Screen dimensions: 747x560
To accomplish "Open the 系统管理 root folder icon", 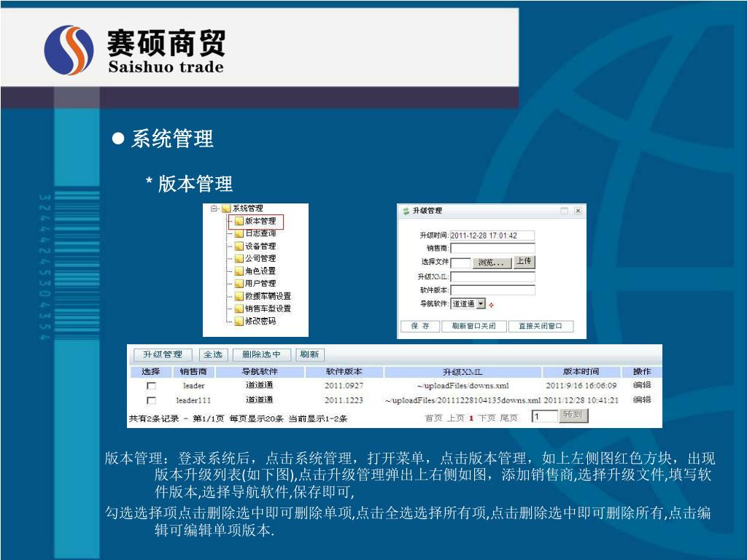I will pos(226,209).
